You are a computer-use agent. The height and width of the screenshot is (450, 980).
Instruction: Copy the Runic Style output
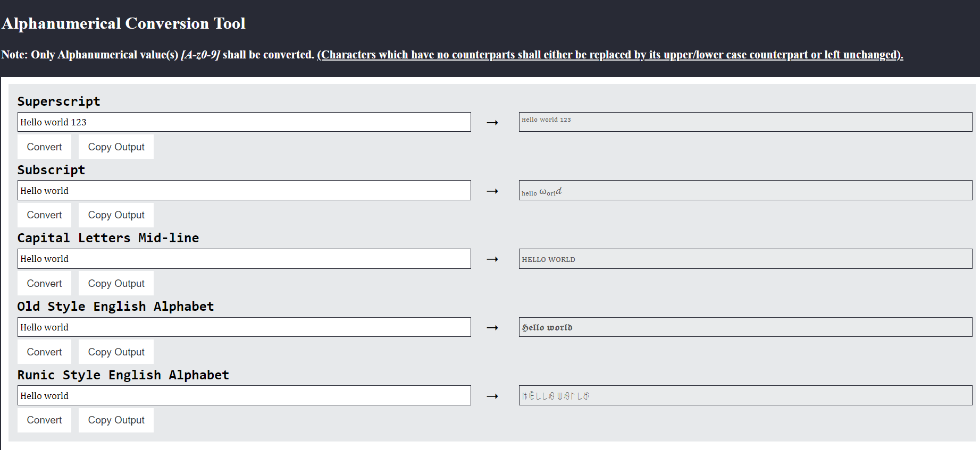click(116, 420)
